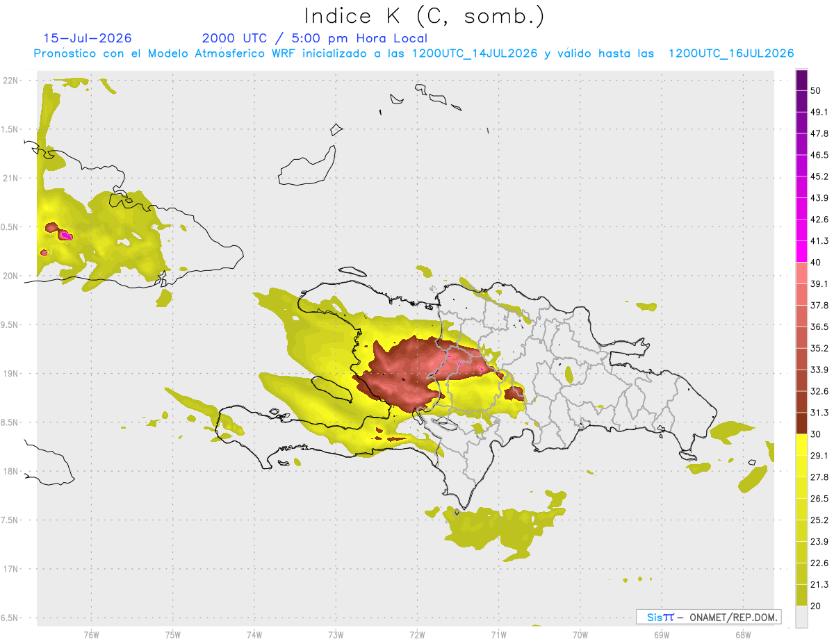
Task: Click the longitude axis label "72W"
Action: [x=417, y=635]
